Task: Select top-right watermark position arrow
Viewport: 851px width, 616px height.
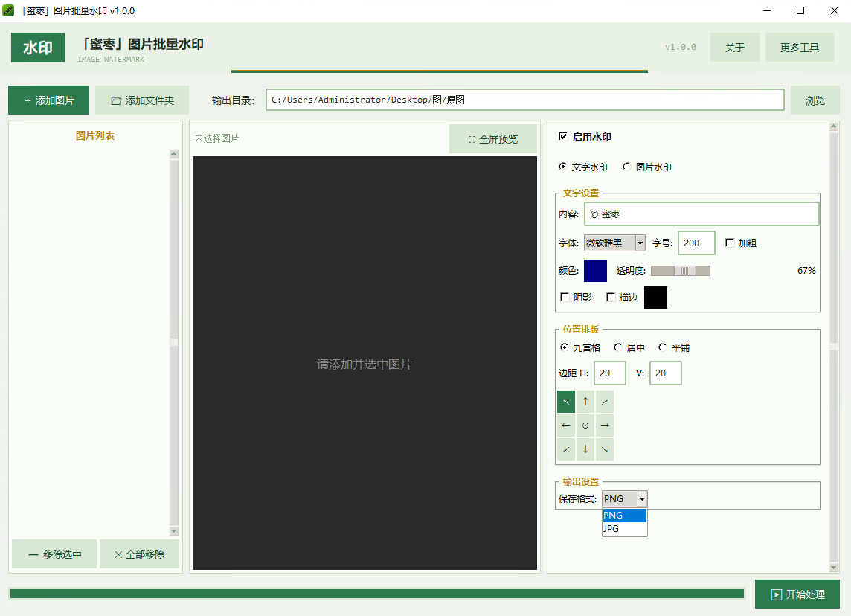Action: (605, 402)
